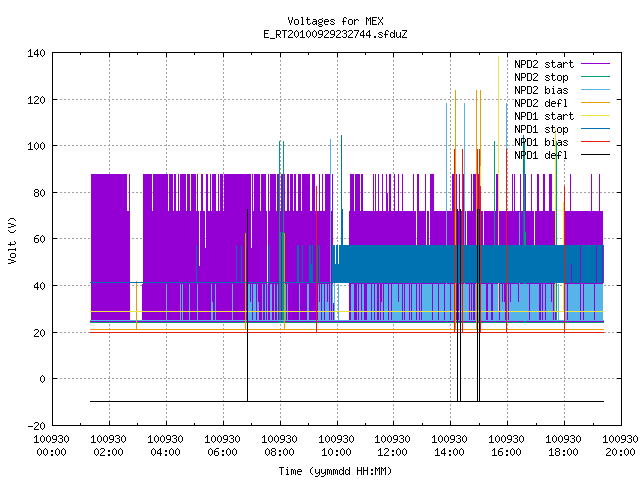The height and width of the screenshot is (480, 640).
Task: Click the 04:00 x-axis time label
Action: [x=165, y=453]
